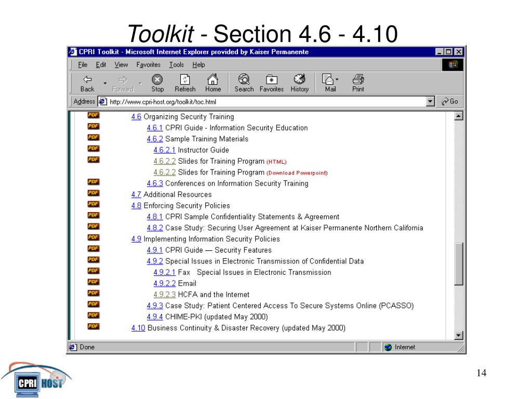The image size is (532, 399).
Task: Follow the 4.6.2.1 Instructor Guide link
Action: [x=164, y=150]
